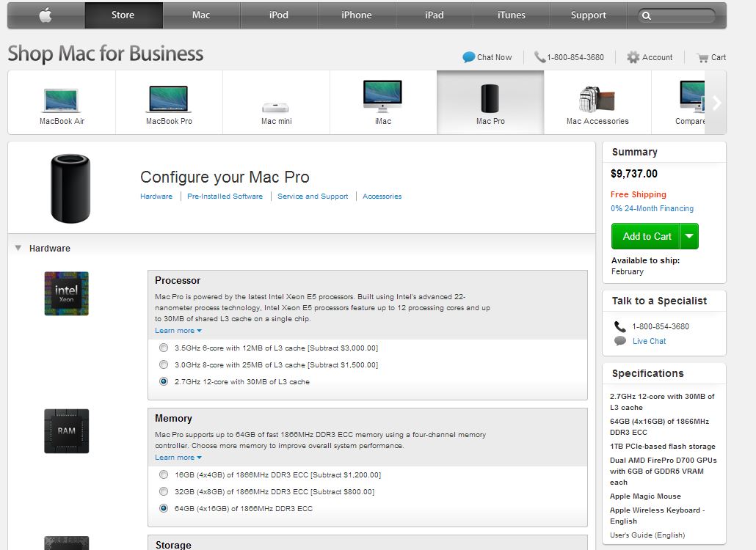756x550 pixels.
Task: Open the iPhone navigation tab
Action: point(357,15)
